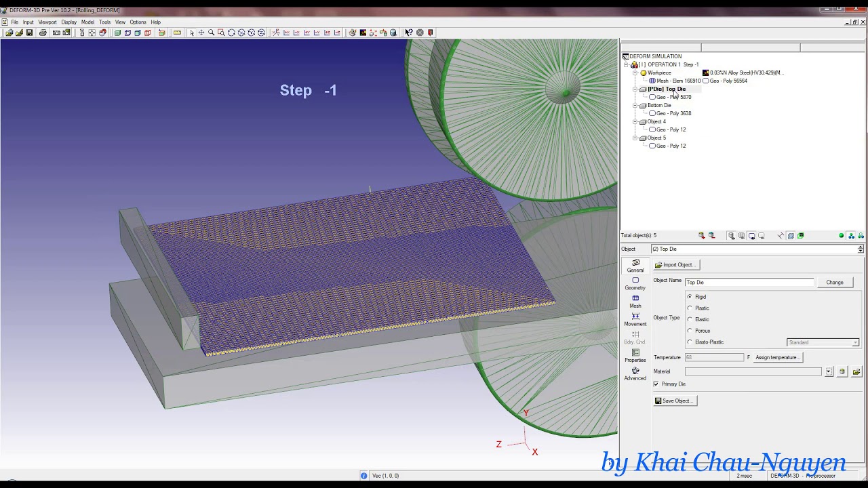Image resolution: width=868 pixels, height=488 pixels.
Task: Select the Elasto-Plastic object type
Action: pos(705,342)
